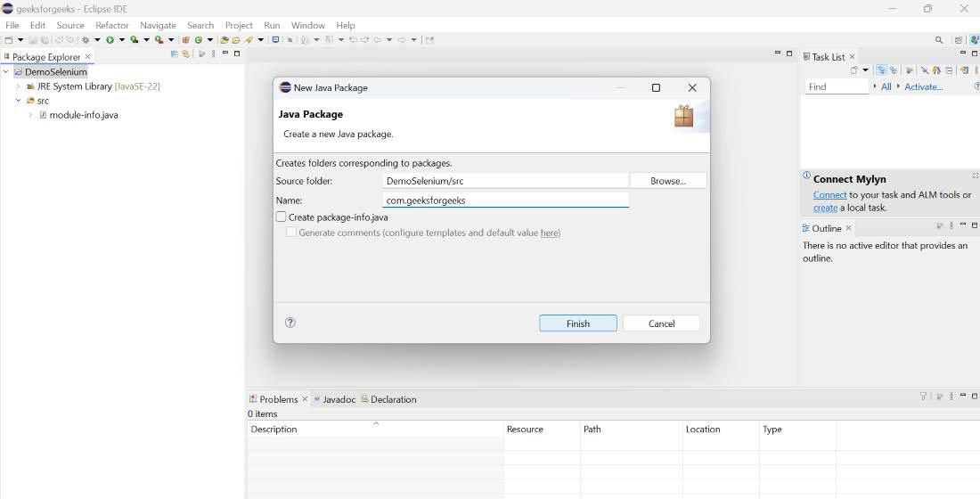Open New Task dropdown arrow in Task List

click(x=866, y=70)
